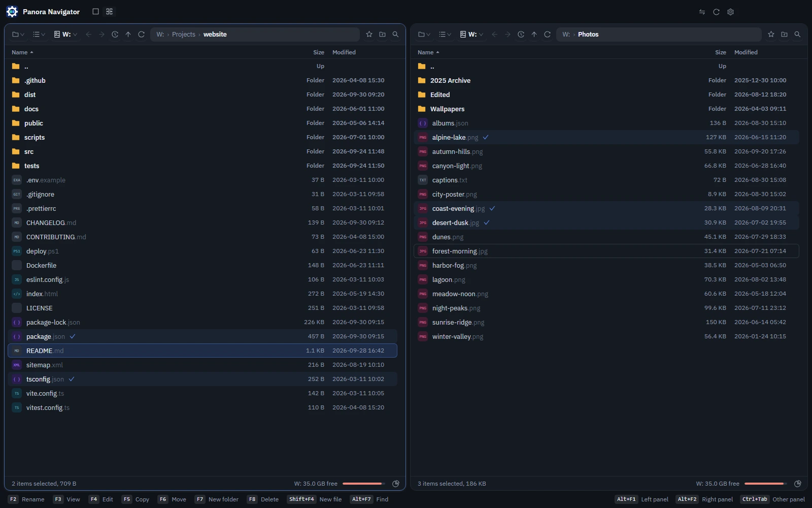
Task: Click the top-right refresh icon
Action: tap(716, 12)
